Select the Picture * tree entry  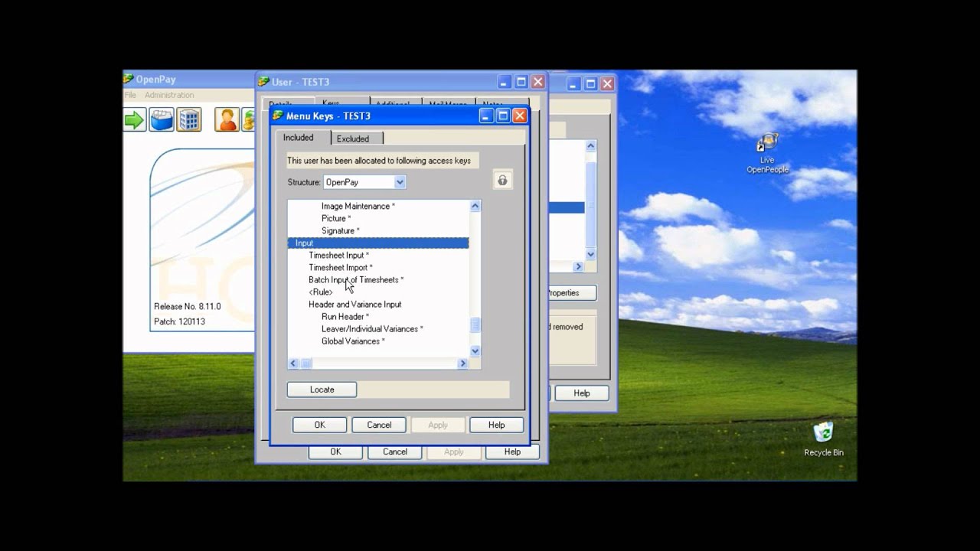336,218
